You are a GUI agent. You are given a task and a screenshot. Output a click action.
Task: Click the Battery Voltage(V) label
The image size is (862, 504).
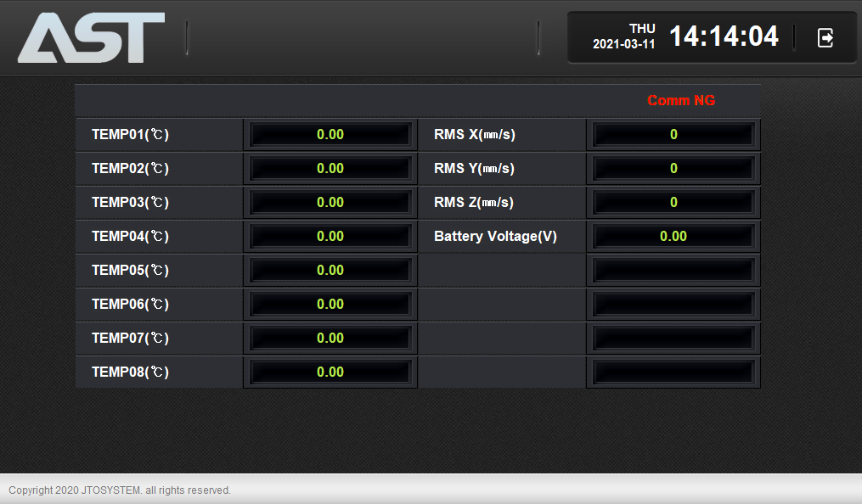(495, 237)
